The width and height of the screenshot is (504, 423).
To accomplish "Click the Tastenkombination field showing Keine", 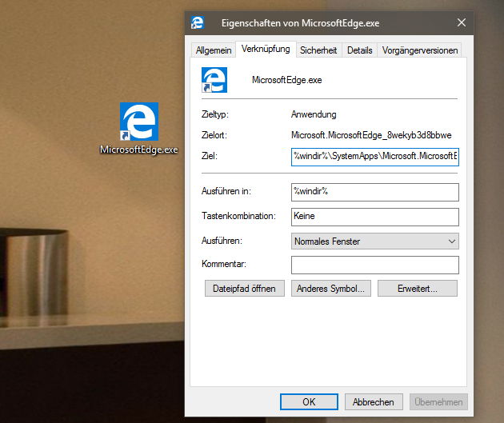I will click(374, 217).
